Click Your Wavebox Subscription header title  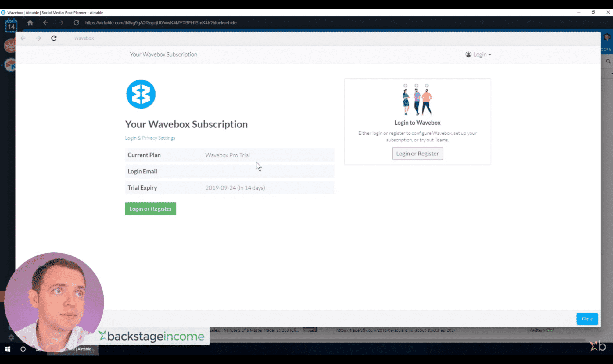click(163, 55)
